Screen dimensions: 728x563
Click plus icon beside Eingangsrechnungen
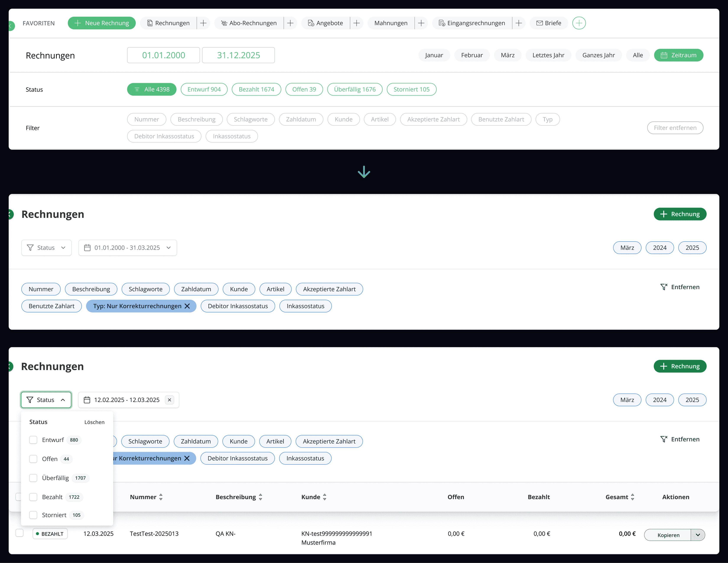518,23
